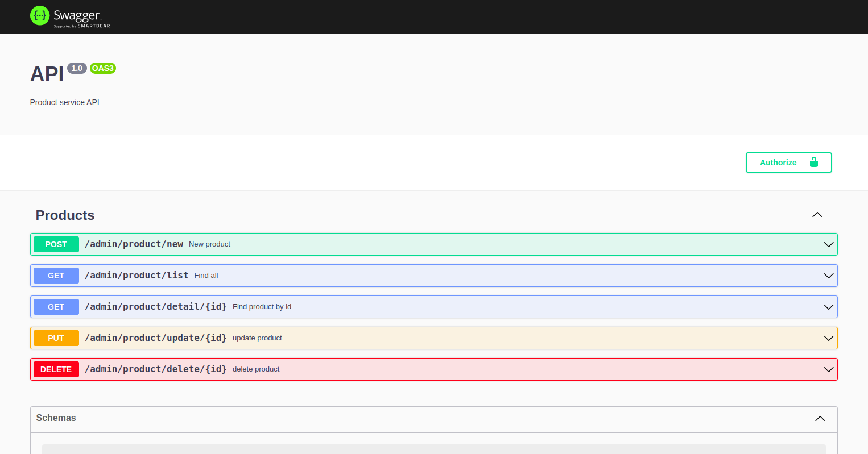Click the lock icon in Authorize button
The height and width of the screenshot is (454, 868).
813,163
